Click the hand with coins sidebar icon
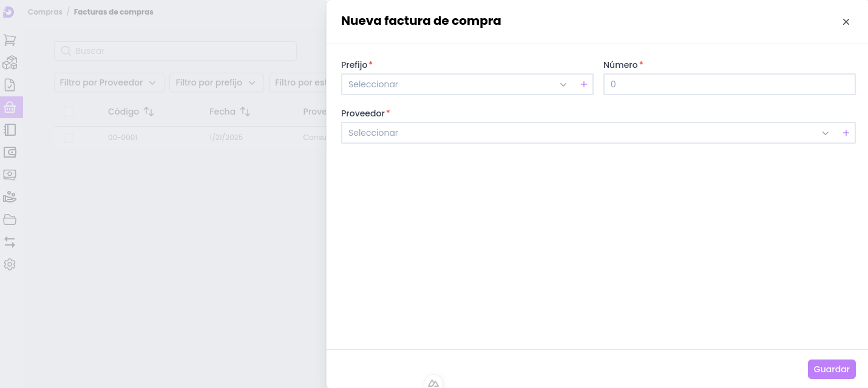 [x=10, y=197]
